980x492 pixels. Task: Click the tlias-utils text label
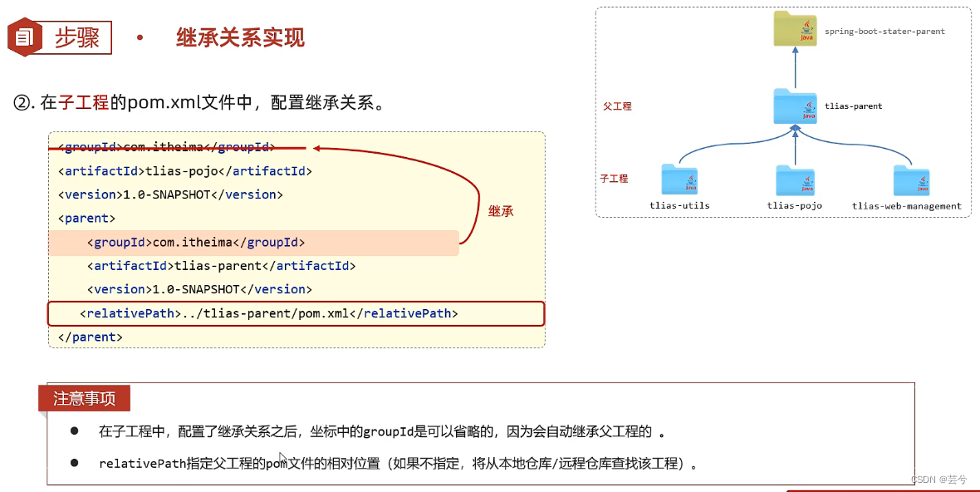(x=679, y=205)
